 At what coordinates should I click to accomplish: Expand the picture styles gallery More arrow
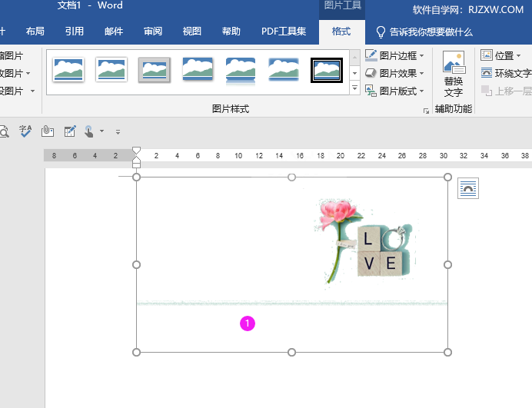[354, 88]
